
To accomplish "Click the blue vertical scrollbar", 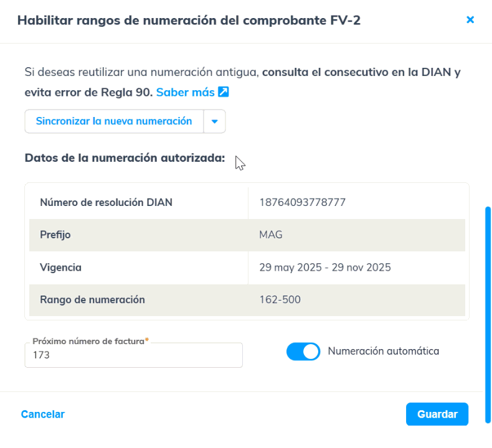I will 488,314.
